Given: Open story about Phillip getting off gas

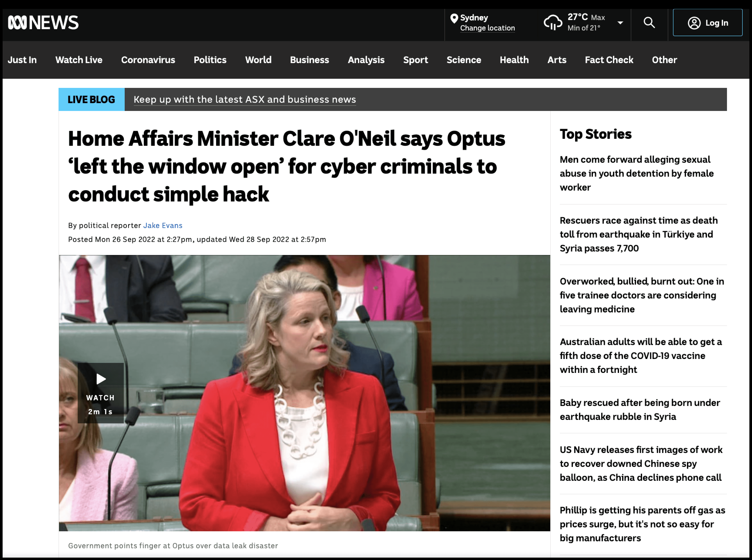Looking at the screenshot, I should coord(642,524).
